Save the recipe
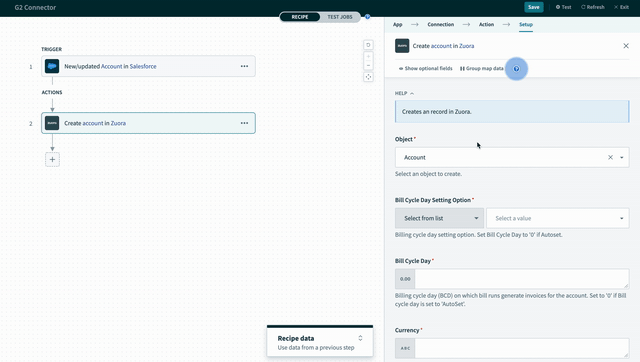 533,7
